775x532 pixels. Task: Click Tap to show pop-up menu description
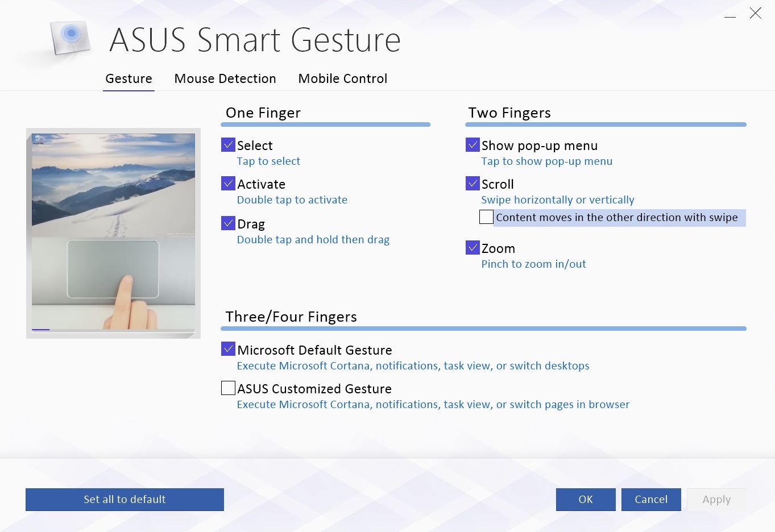[x=547, y=161]
